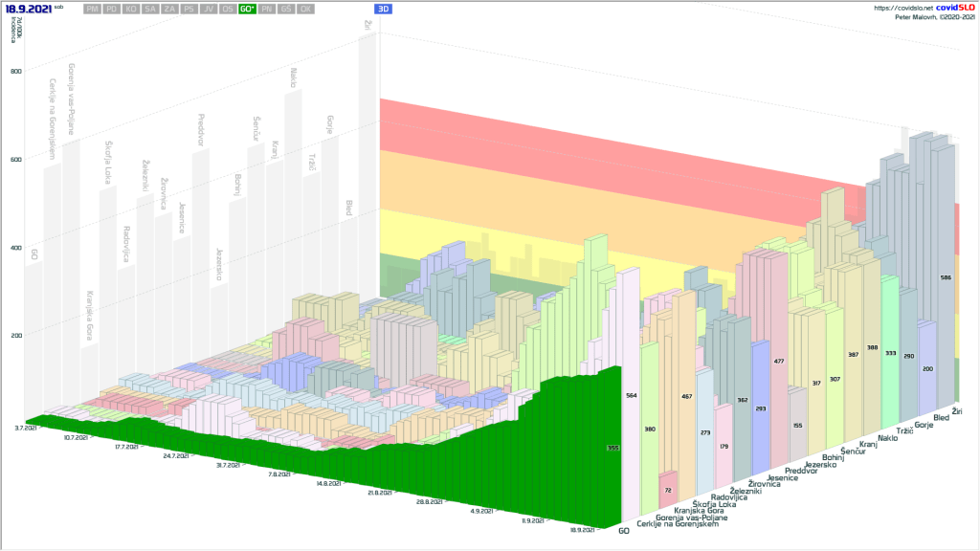Click the Bled municipality axis label
The image size is (980, 551).
coord(940,419)
